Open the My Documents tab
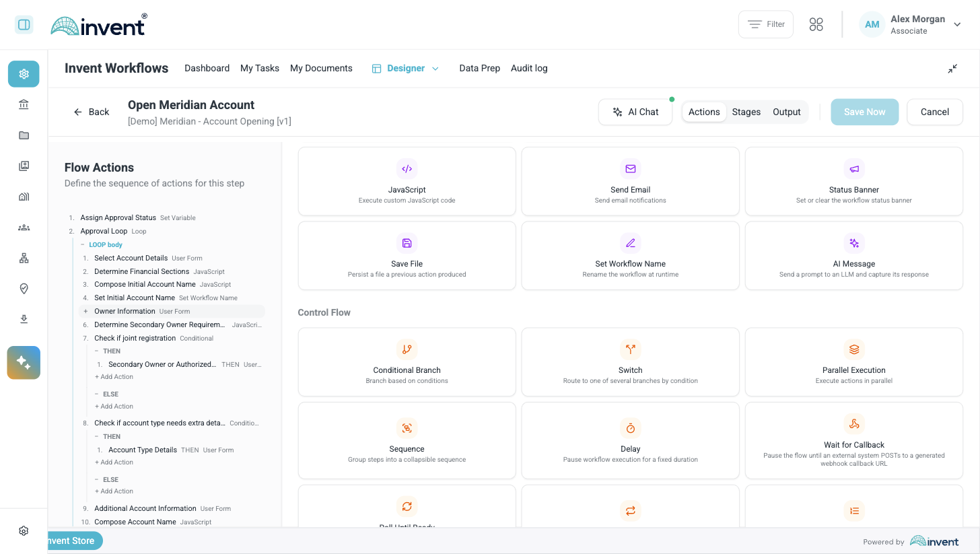 (x=321, y=68)
